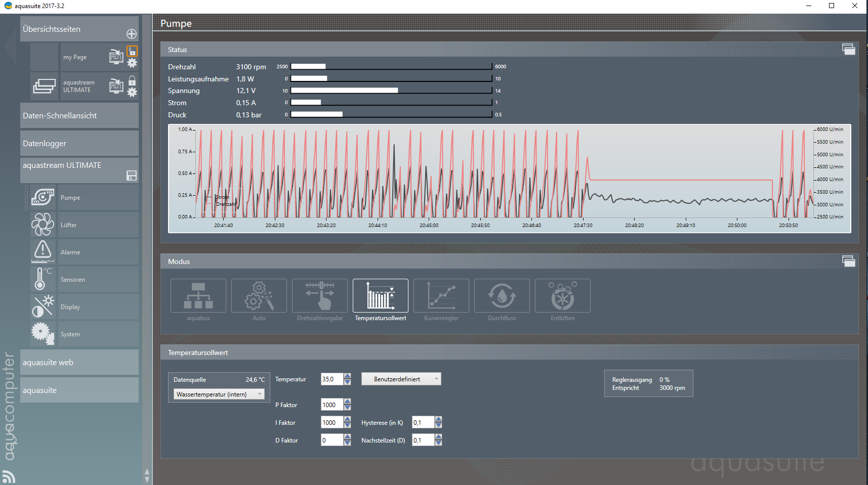
Task: Open the Pumpe page via pump icon
Action: click(43, 197)
